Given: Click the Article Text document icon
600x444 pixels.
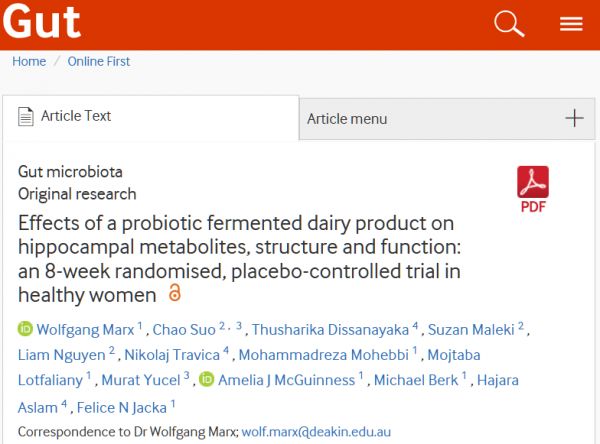Looking at the screenshot, I should coord(26,116).
